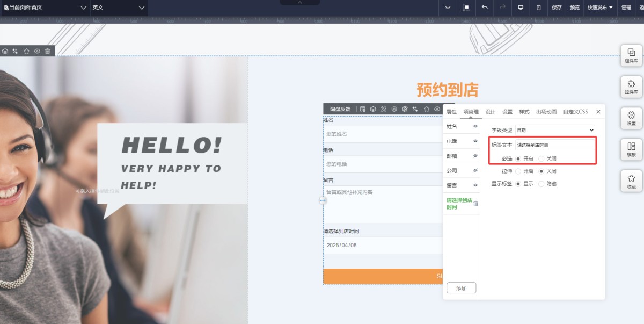
Task: Set 必选 to 关闭
Action: pyautogui.click(x=541, y=159)
